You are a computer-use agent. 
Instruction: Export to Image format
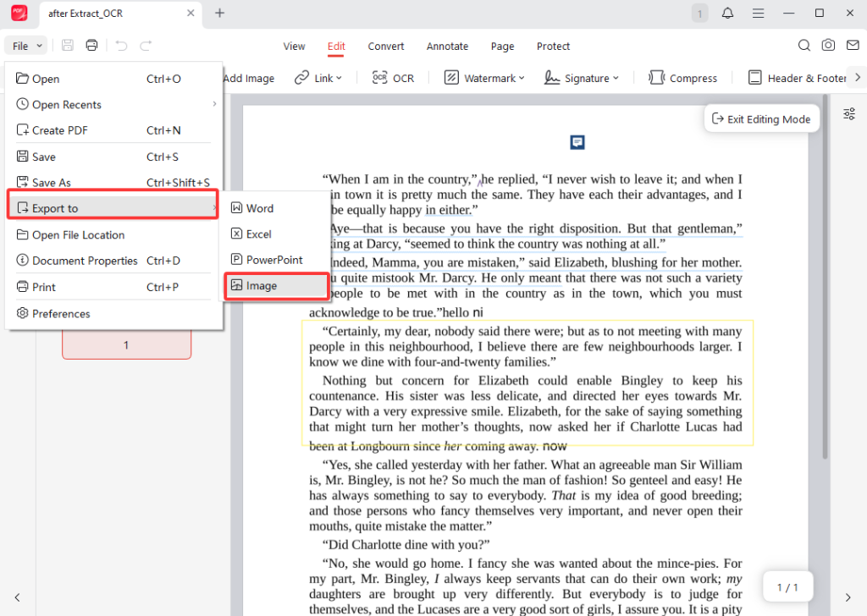(277, 286)
